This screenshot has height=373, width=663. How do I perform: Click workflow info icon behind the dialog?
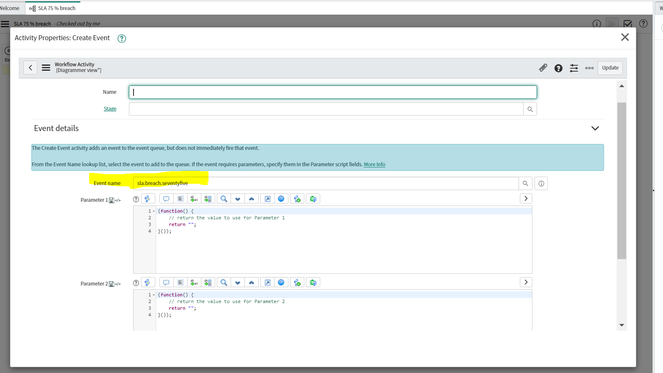click(597, 24)
